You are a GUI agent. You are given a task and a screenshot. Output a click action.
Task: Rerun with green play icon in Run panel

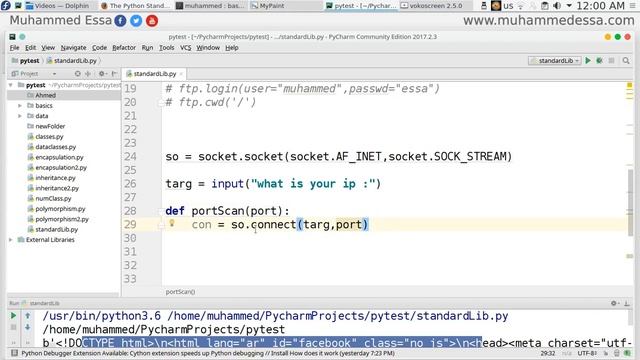point(13,316)
